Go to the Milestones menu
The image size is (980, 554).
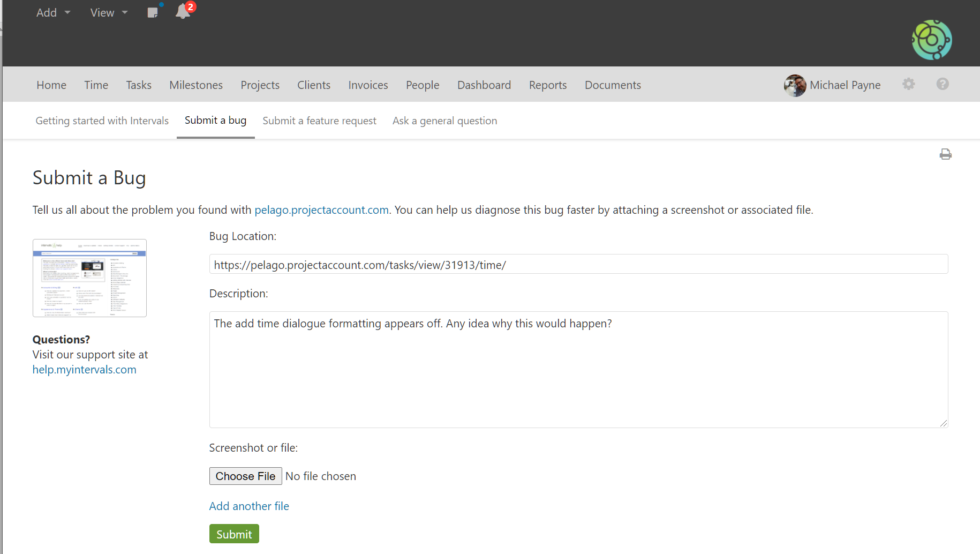196,85
